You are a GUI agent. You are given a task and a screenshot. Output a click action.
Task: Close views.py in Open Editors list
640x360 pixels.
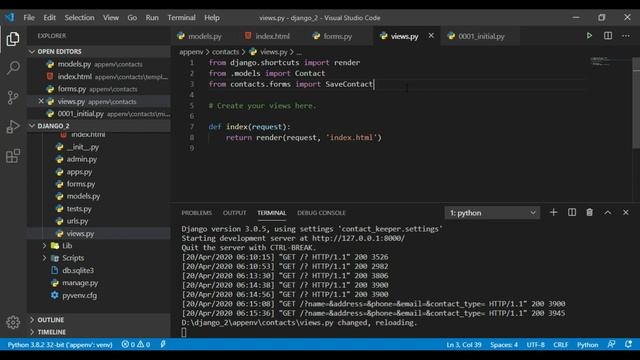coord(41,101)
